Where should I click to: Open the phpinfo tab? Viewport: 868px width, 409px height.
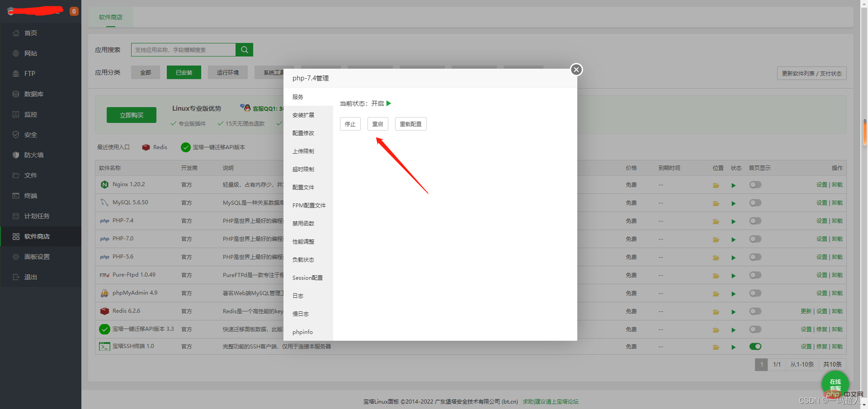308,332
